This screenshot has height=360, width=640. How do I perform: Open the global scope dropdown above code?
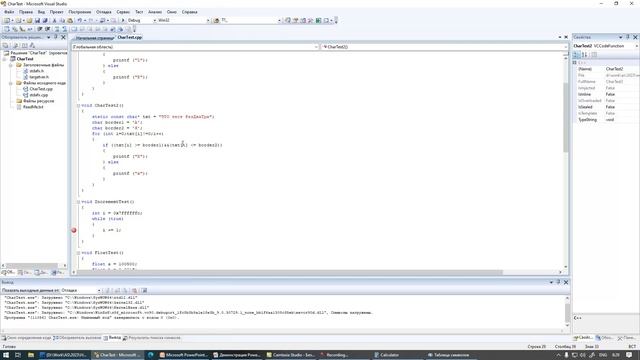[316, 47]
